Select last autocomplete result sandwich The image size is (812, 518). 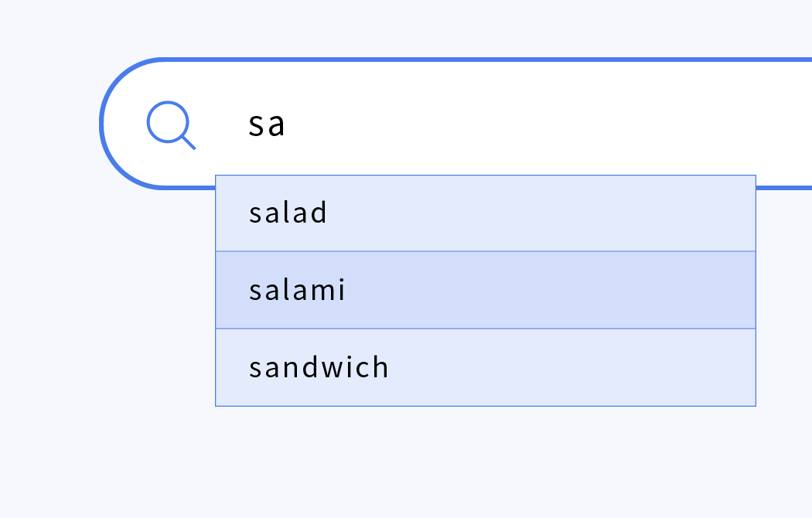point(486,367)
